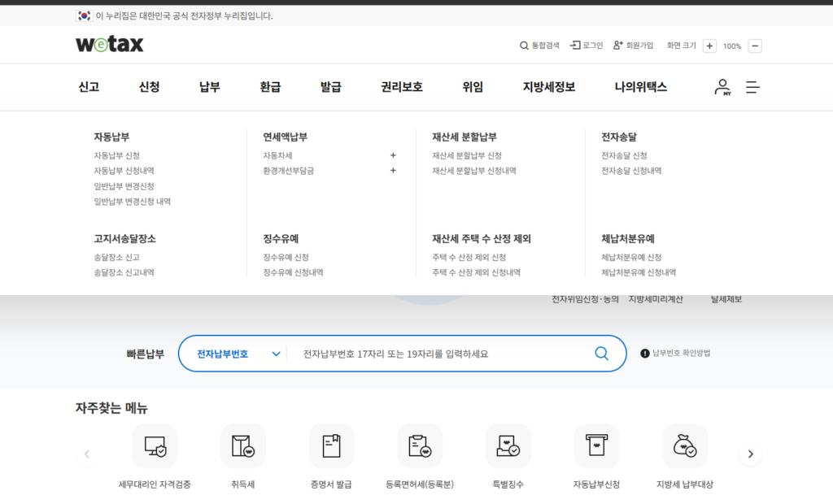Open the 전자납부번호 dropdown selector
The image size is (833, 504).
238,354
